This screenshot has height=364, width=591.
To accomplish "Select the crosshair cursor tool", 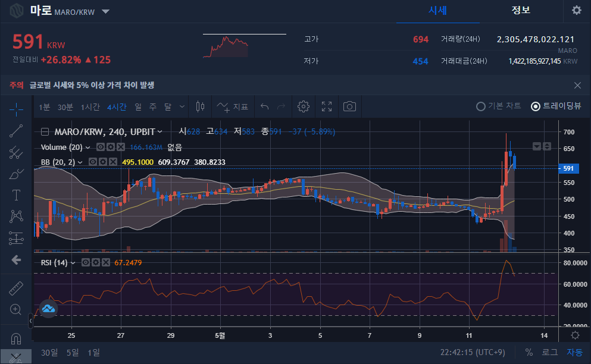I will pyautogui.click(x=16, y=109).
